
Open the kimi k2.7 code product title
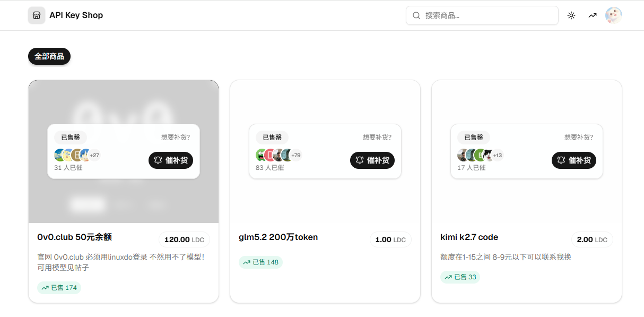[x=469, y=237]
